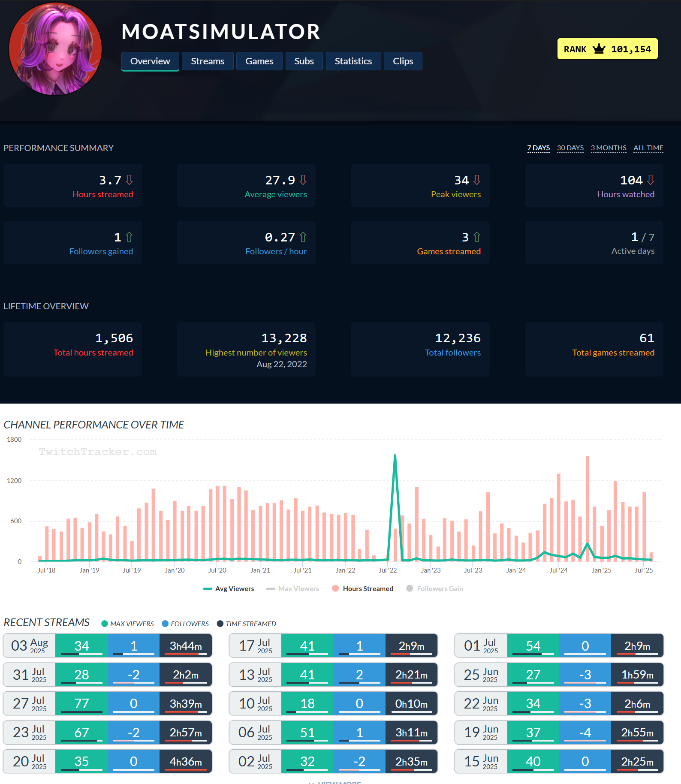Click the 54 max viewers cell
Image resolution: width=681 pixels, height=784 pixels.
[x=533, y=645]
